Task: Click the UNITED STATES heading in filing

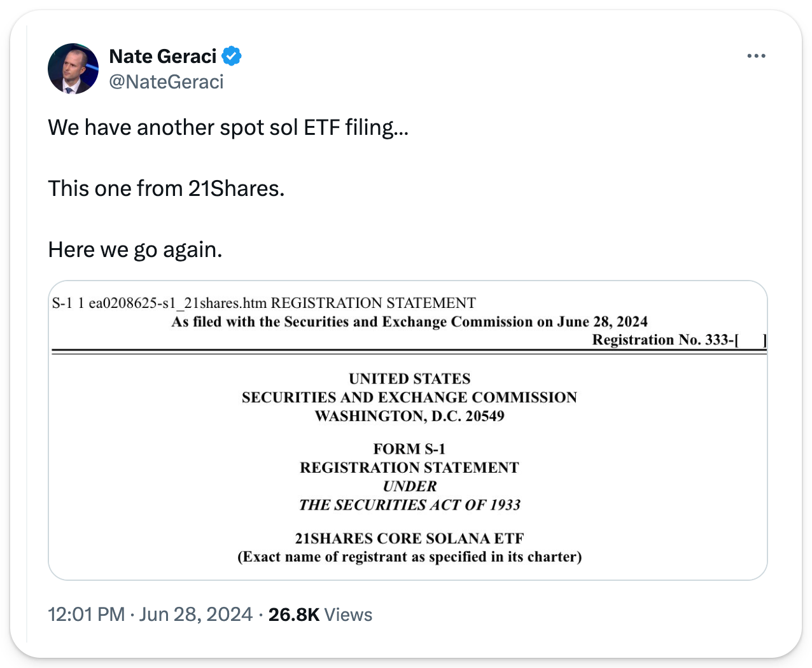Action: pyautogui.click(x=409, y=379)
